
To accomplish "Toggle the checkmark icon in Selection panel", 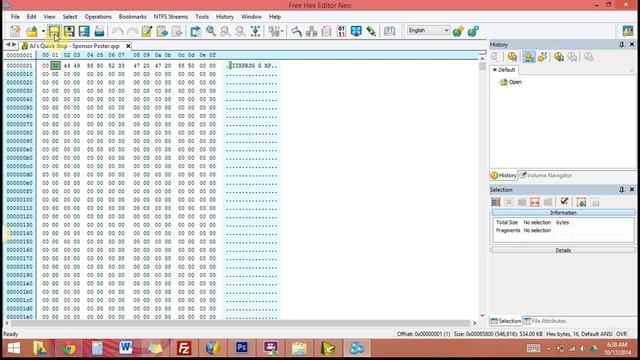I will click(x=564, y=201).
